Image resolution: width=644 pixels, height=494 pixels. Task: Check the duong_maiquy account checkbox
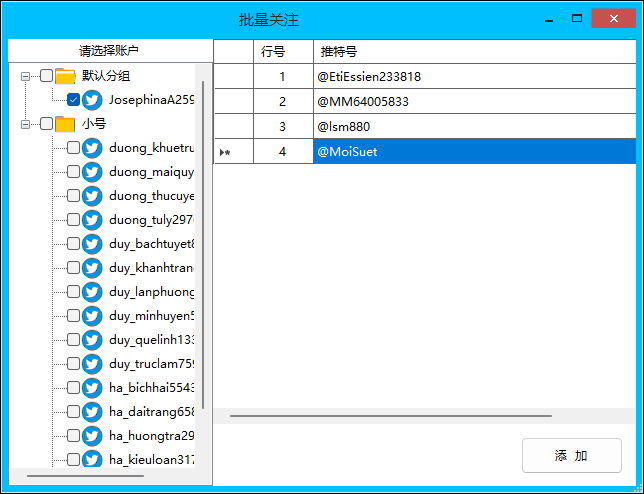73,172
